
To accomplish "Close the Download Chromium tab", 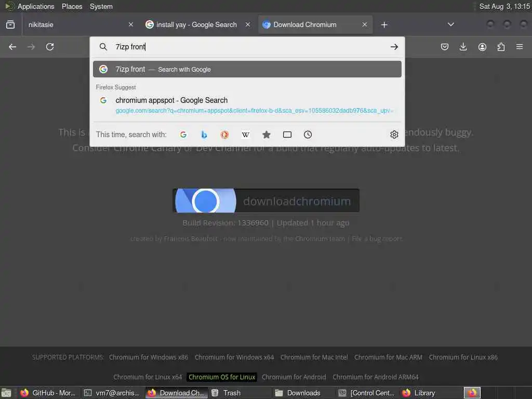I will point(364,24).
